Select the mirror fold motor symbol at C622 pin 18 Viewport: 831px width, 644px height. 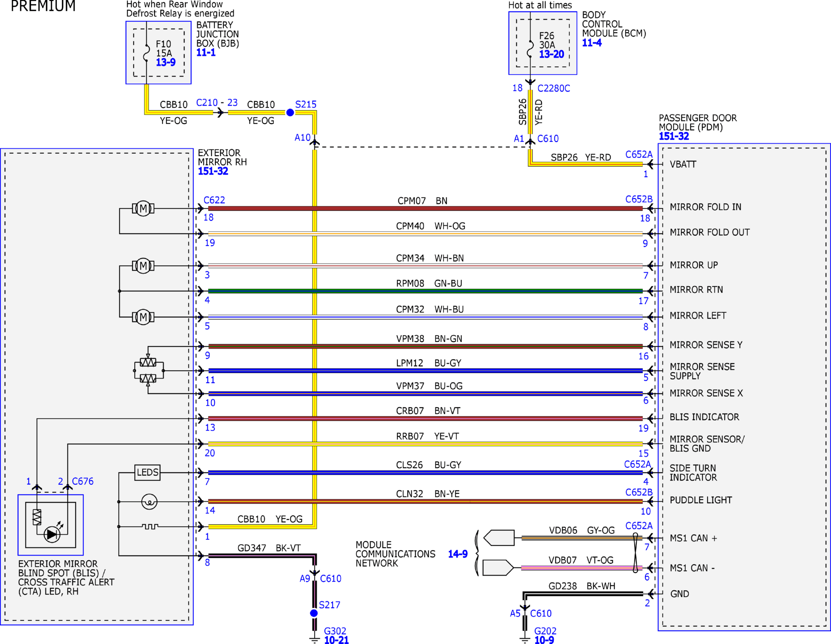pos(143,208)
